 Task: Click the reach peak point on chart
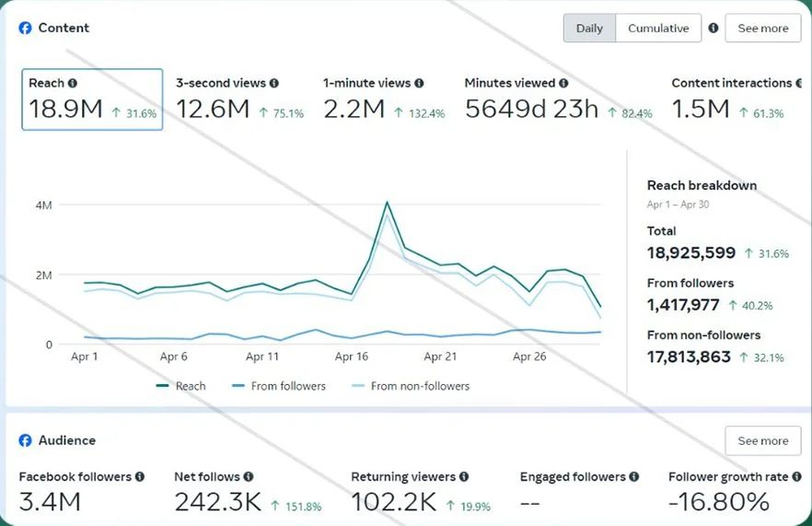click(387, 203)
